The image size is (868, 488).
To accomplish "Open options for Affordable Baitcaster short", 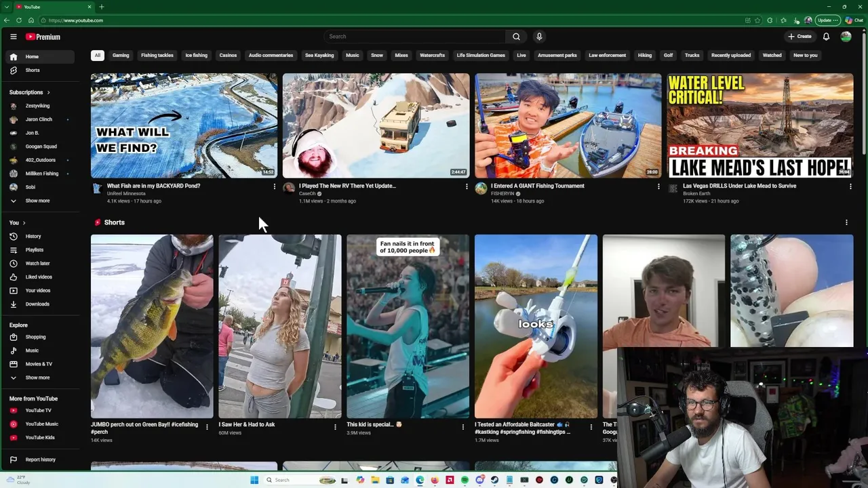I will coord(591,427).
